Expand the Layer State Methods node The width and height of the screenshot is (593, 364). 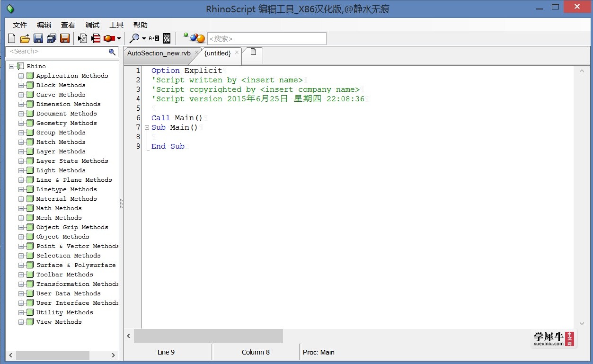point(21,161)
